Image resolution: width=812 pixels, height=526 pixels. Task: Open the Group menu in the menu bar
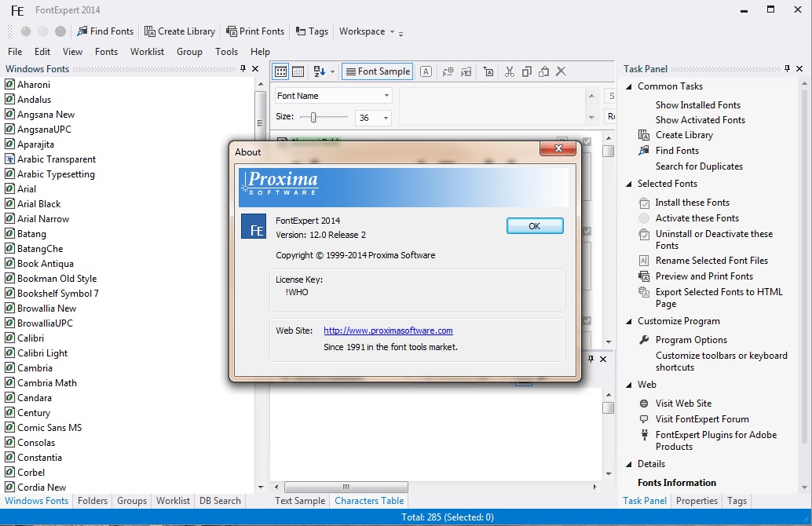coord(189,52)
